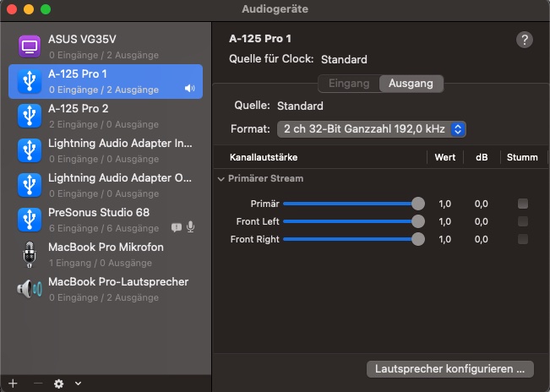Select MacBook Pro Mikrofon device name
The height and width of the screenshot is (392, 550).
tap(106, 248)
